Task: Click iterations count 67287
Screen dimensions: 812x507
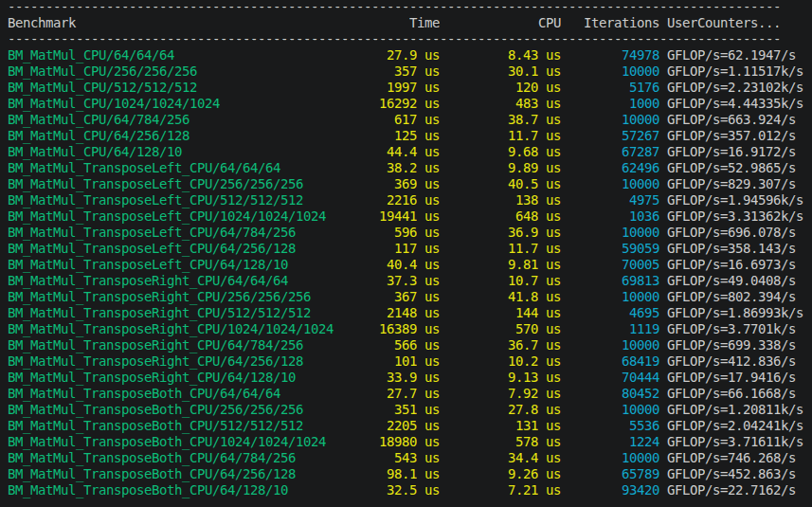Action: 641,152
